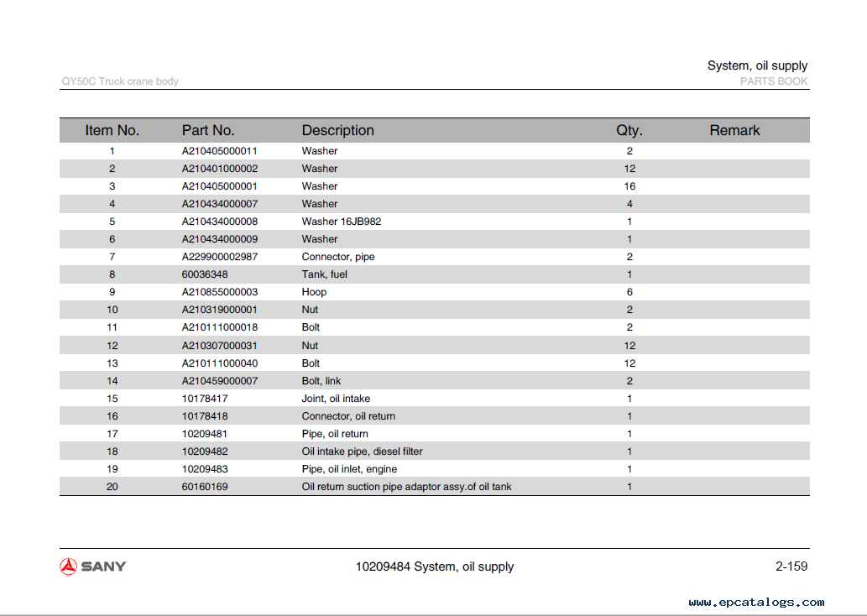Click part number 60036348
The image size is (867, 616).
pos(205,274)
